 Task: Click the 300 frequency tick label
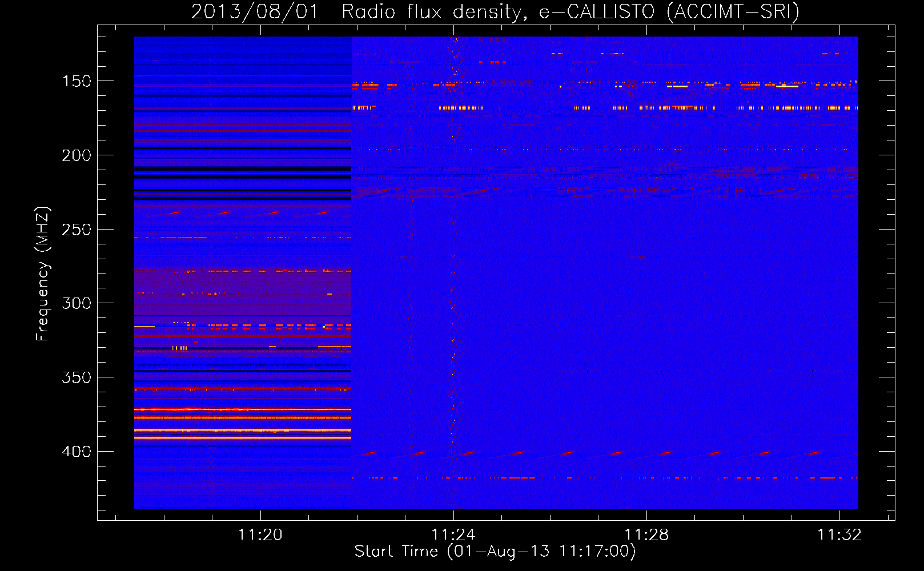[x=77, y=303]
